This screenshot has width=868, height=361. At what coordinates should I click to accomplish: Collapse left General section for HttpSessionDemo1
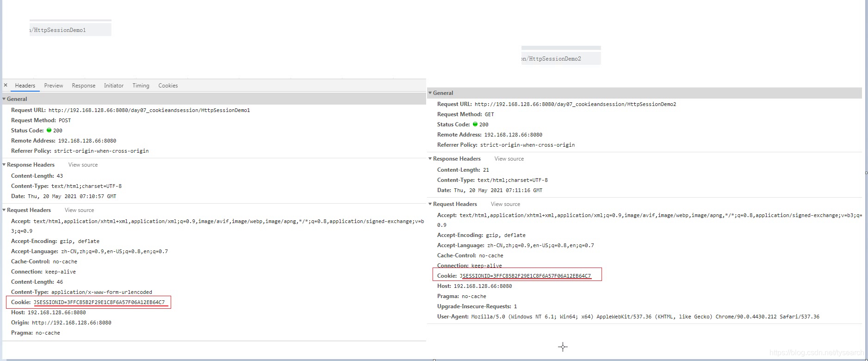click(x=4, y=99)
